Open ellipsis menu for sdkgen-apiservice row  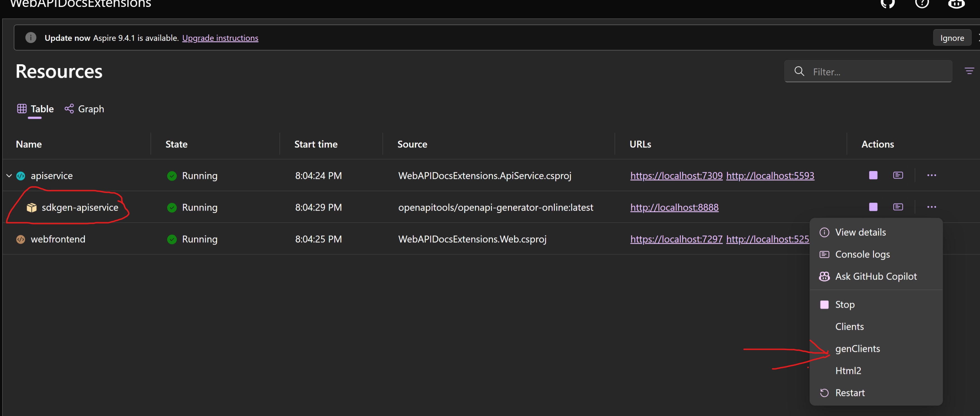pyautogui.click(x=931, y=207)
